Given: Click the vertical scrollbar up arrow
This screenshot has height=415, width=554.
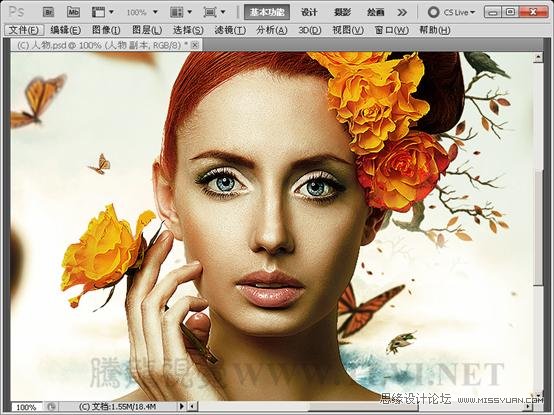Looking at the screenshot, I should coord(538,57).
